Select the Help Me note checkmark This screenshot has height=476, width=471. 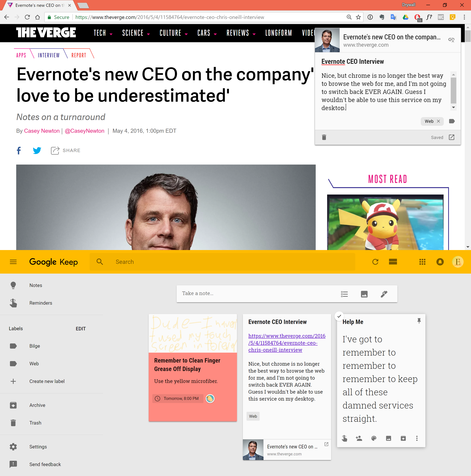click(x=339, y=316)
